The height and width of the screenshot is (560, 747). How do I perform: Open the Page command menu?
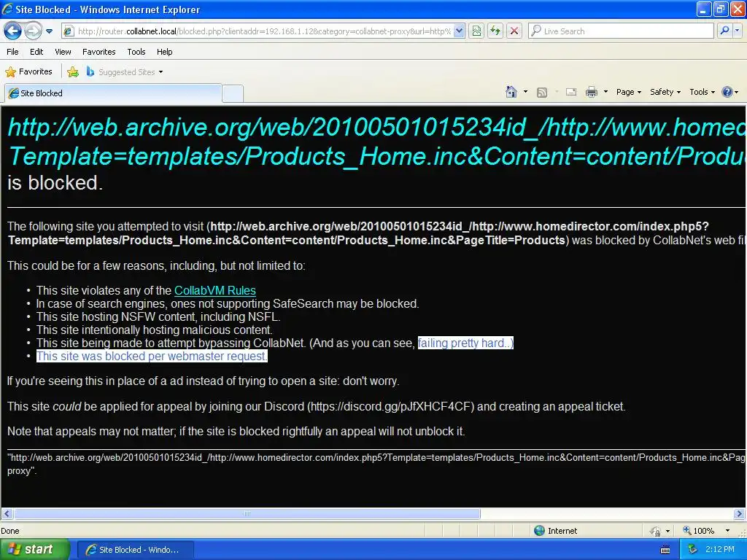pos(628,93)
